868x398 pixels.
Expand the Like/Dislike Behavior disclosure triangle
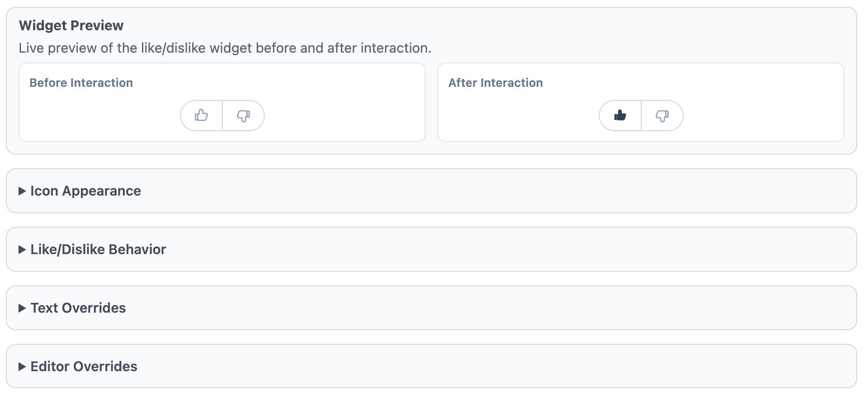(22, 250)
